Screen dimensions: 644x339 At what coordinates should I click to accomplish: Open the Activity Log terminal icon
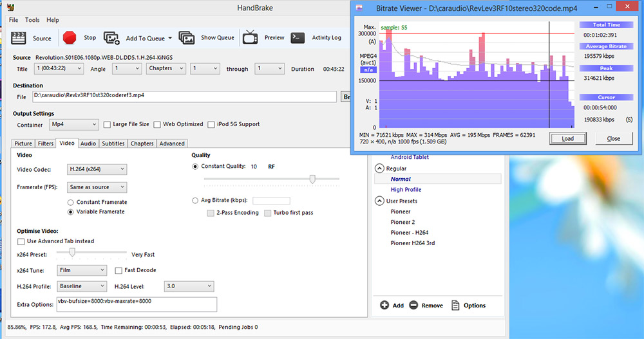coord(298,38)
